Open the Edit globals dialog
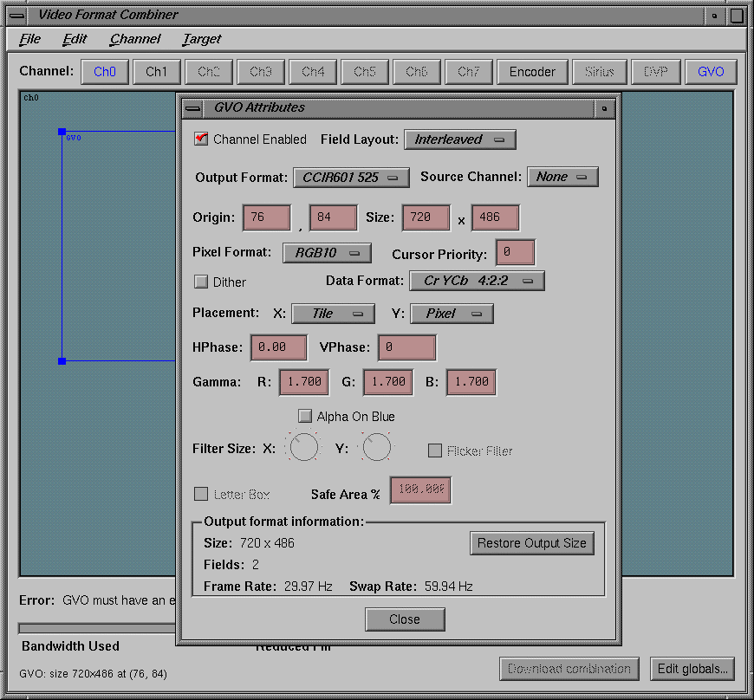 coord(692,669)
